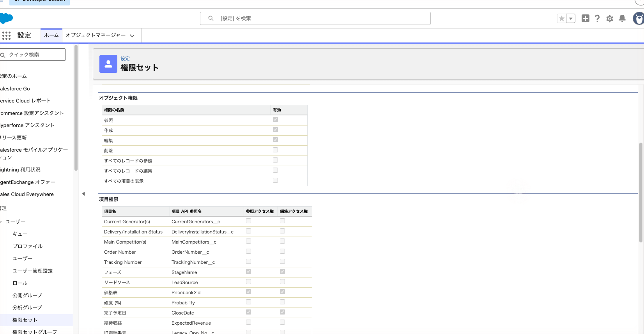Viewport: 644px width, 334px height.
Task: Open the notifications bell icon
Action: point(622,18)
